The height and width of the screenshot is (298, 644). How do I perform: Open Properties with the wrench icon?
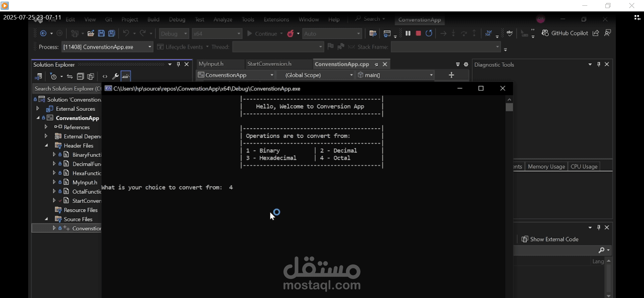pos(115,76)
